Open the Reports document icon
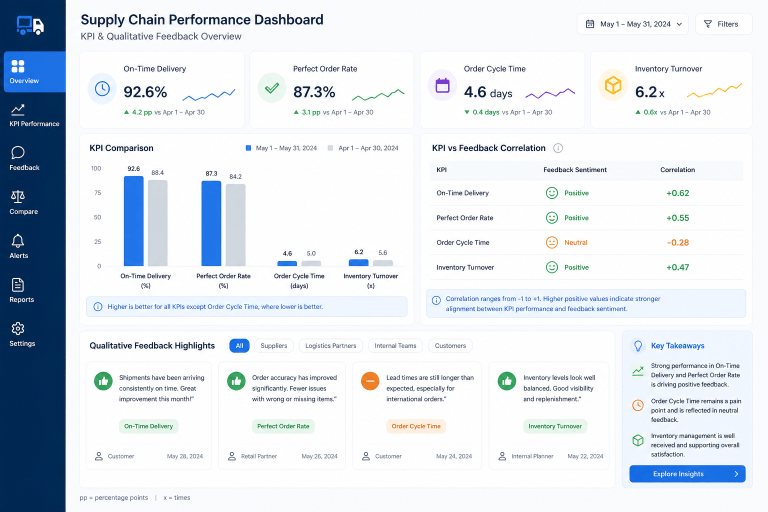This screenshot has width=768, height=512. 18,285
